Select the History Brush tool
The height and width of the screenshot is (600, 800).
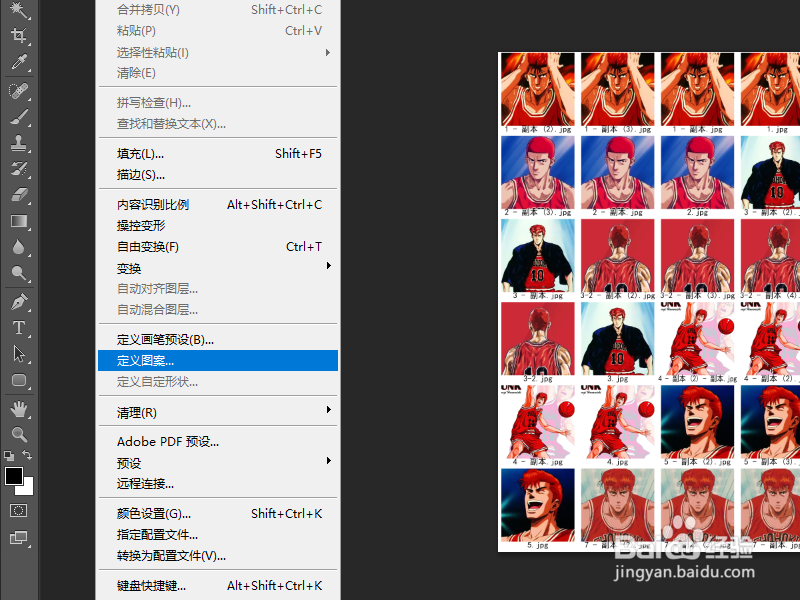[x=19, y=169]
